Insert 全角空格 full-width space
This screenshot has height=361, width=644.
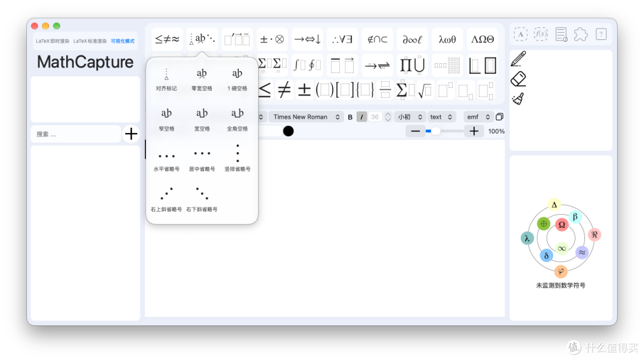(x=237, y=119)
